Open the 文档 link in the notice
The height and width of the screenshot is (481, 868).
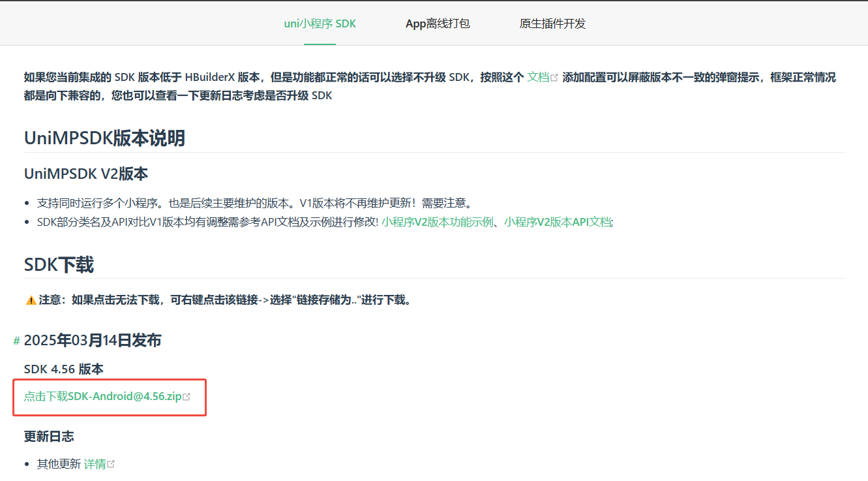click(x=538, y=77)
